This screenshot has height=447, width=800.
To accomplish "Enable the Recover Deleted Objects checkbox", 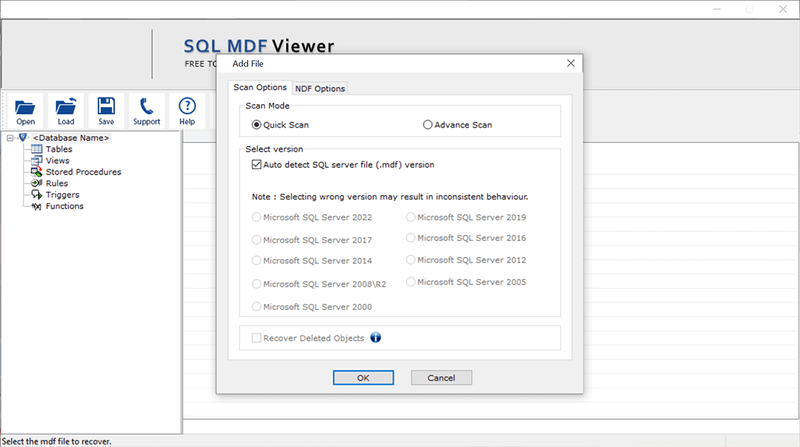I will point(257,338).
